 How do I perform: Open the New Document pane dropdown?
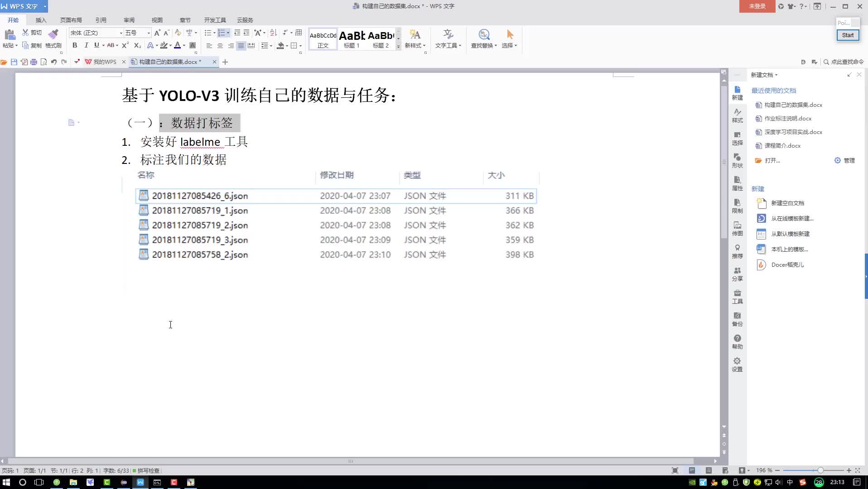(776, 75)
